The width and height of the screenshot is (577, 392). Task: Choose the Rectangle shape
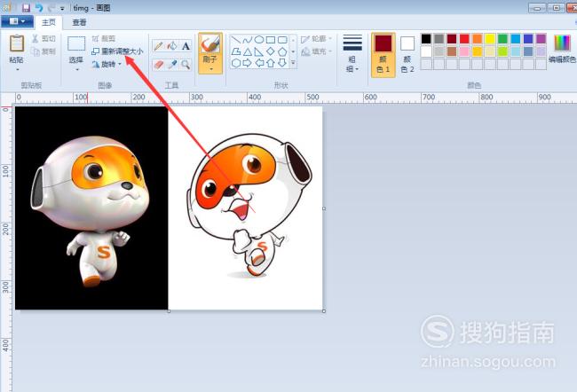271,40
